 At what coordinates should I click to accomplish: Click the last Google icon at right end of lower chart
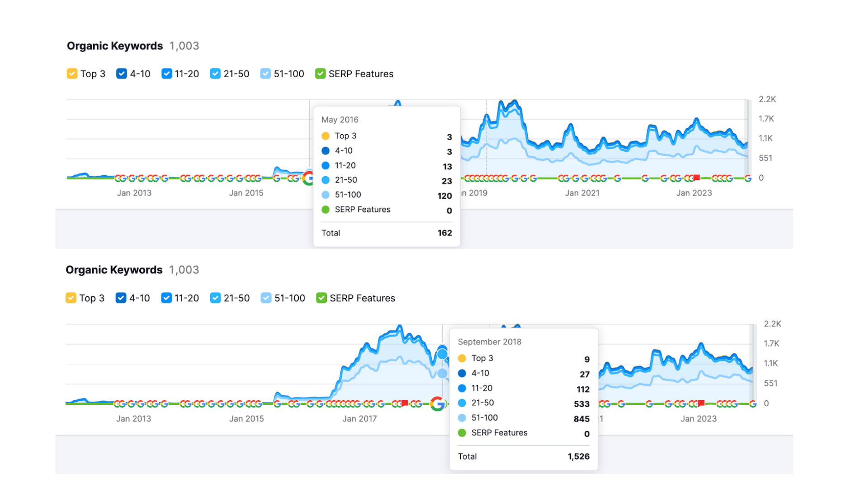pyautogui.click(x=753, y=404)
